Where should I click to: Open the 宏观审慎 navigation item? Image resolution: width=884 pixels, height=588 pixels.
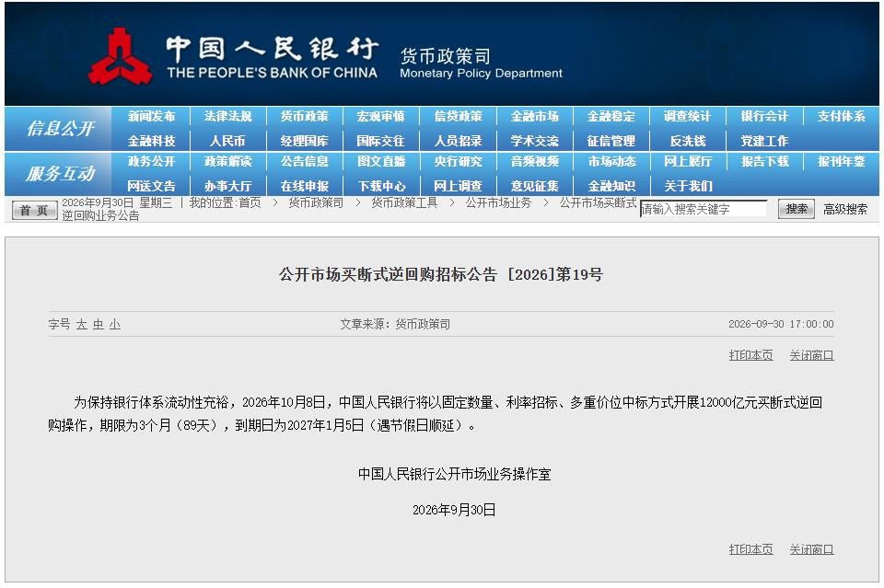click(381, 117)
